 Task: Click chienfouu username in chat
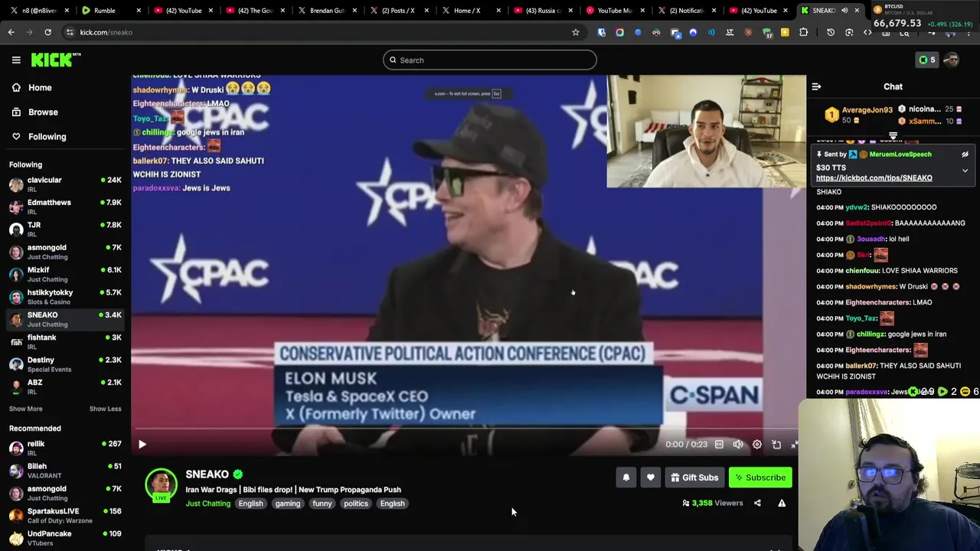[x=862, y=271]
